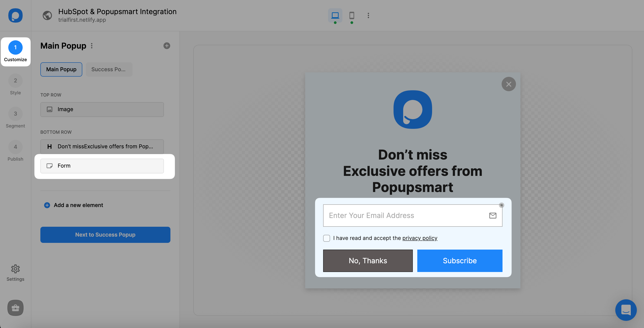Screen dimensions: 644x328
Task: Switch to the Main Popup tab
Action: tap(61, 69)
